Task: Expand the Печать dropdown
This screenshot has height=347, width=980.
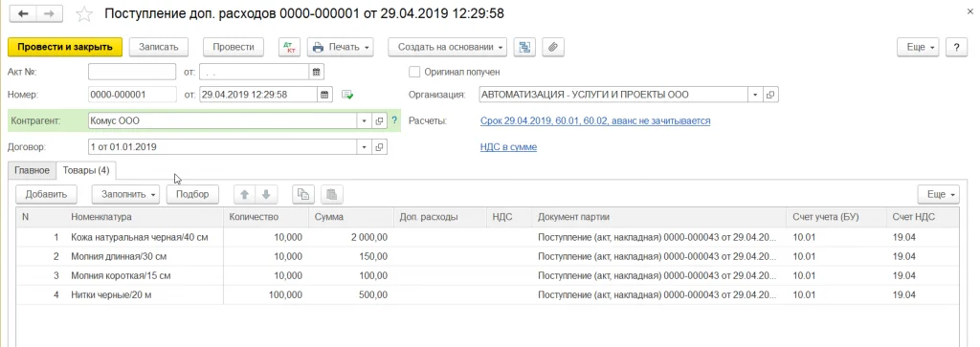Action: point(340,47)
